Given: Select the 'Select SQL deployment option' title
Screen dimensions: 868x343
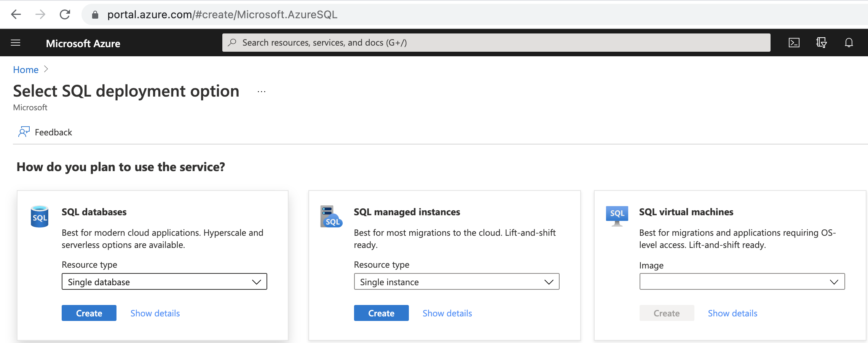Looking at the screenshot, I should 126,91.
